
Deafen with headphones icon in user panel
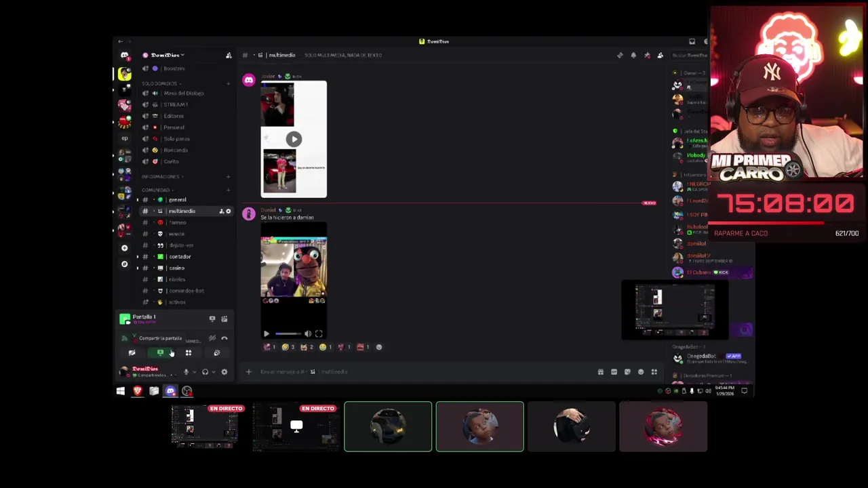(205, 371)
